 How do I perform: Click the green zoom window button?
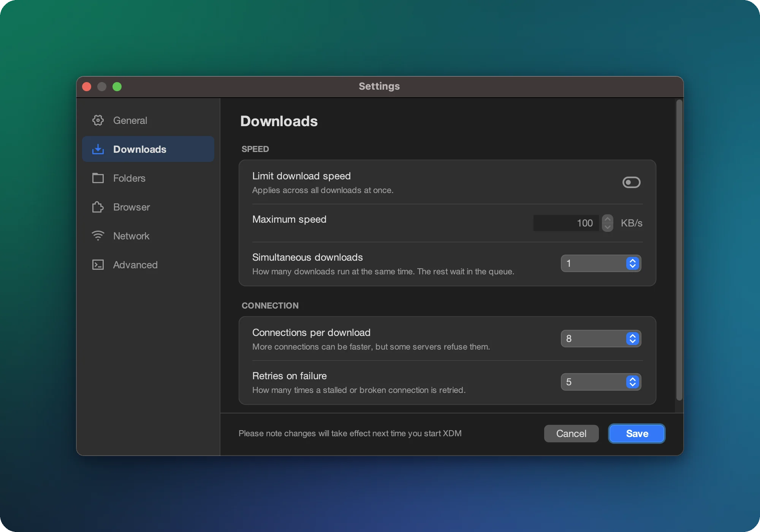(x=117, y=87)
